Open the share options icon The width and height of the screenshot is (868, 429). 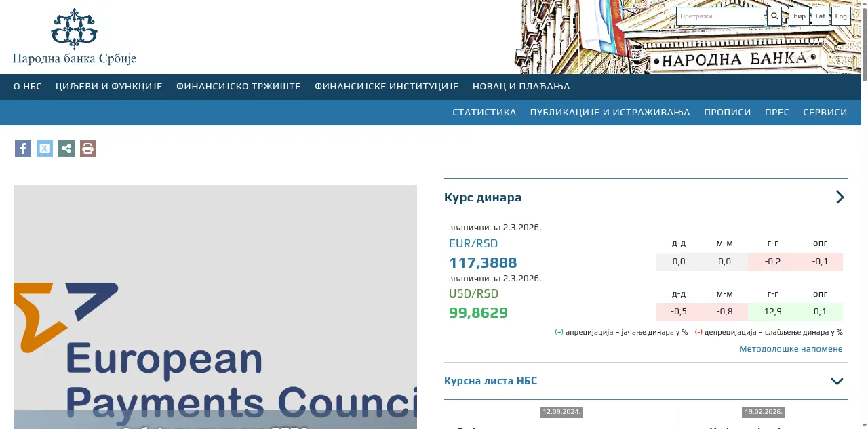[x=66, y=148]
